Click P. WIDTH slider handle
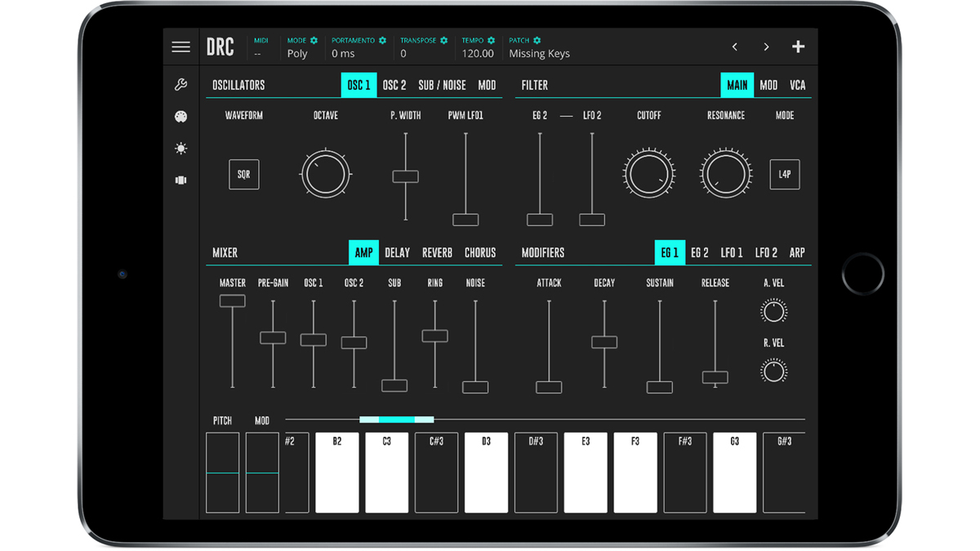The image size is (980, 551). coord(406,176)
